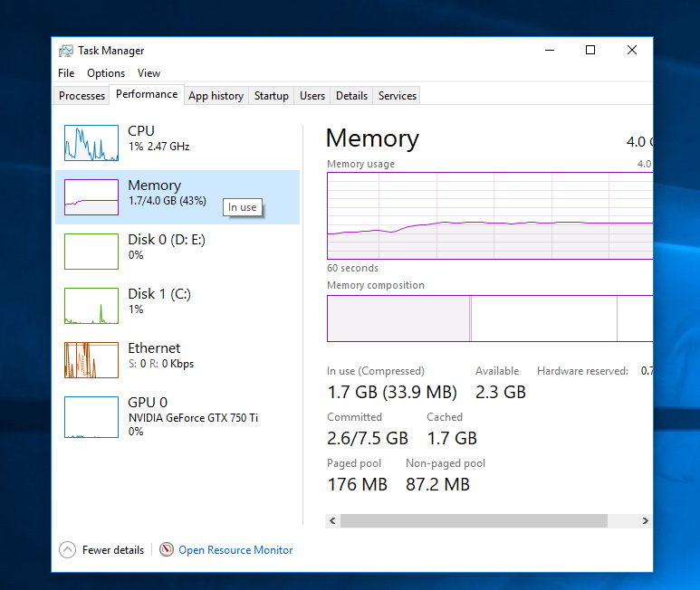Select Disk 1 (C:) graph icon
700x590 pixels.
point(91,306)
